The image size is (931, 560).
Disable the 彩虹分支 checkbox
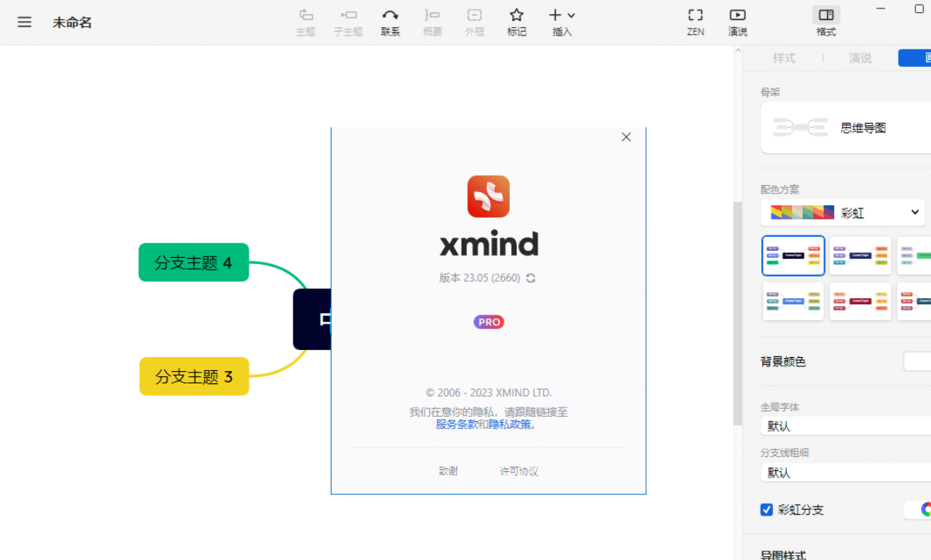[766, 510]
